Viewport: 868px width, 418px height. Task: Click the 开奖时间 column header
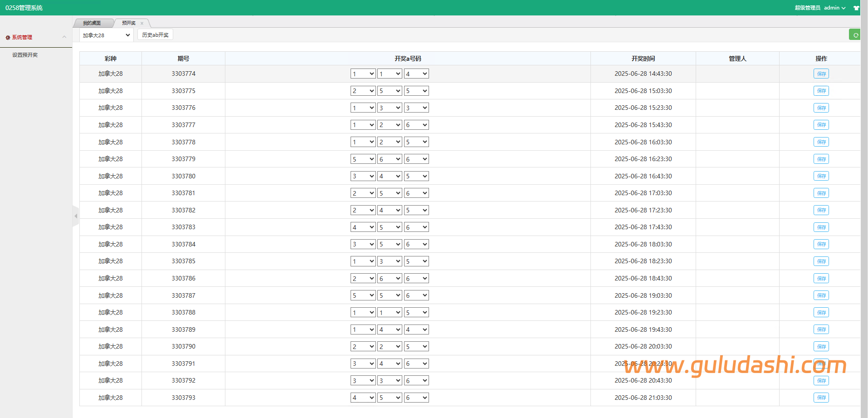643,59
